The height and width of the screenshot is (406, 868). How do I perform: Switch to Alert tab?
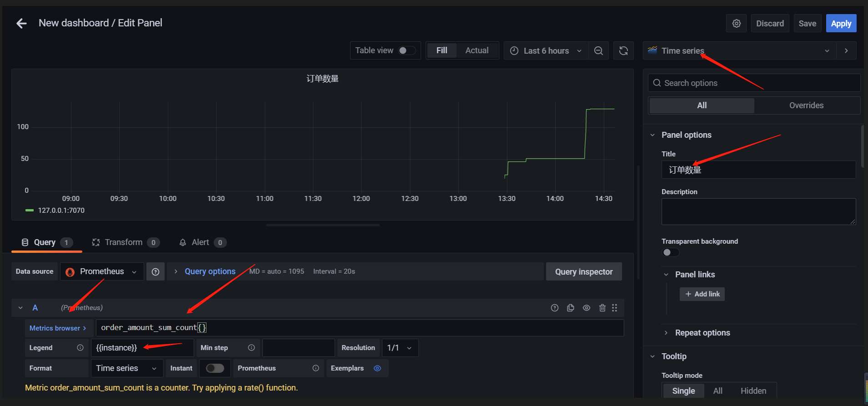[202, 242]
